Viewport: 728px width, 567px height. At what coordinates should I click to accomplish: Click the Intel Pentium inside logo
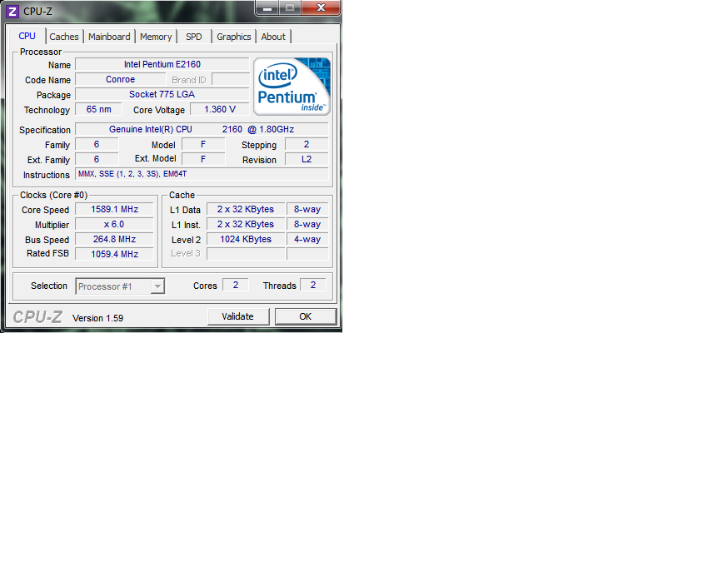pos(292,87)
